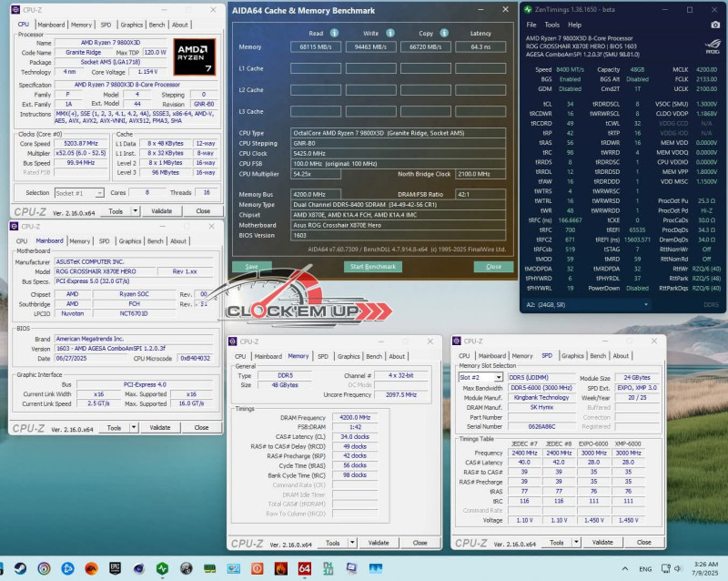Open the AIDA64 red 64 taskbar icon

(304, 568)
